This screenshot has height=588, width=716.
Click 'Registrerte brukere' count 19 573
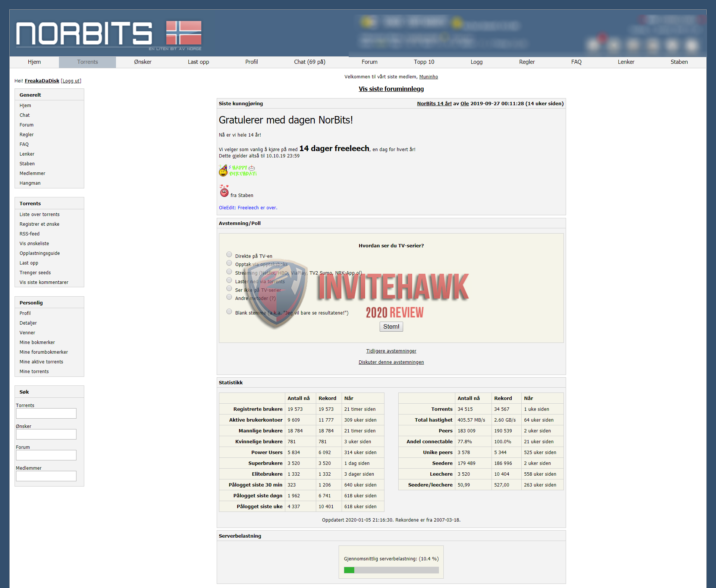[295, 409]
